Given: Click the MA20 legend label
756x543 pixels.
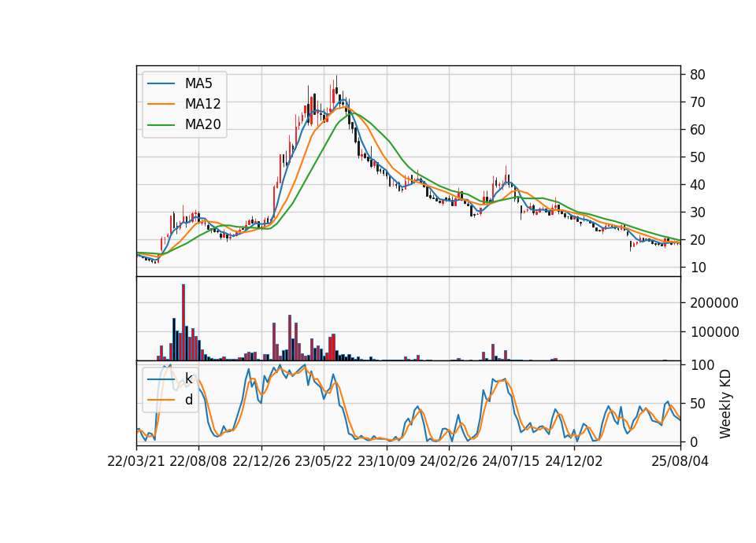Looking at the screenshot, I should [x=202, y=125].
